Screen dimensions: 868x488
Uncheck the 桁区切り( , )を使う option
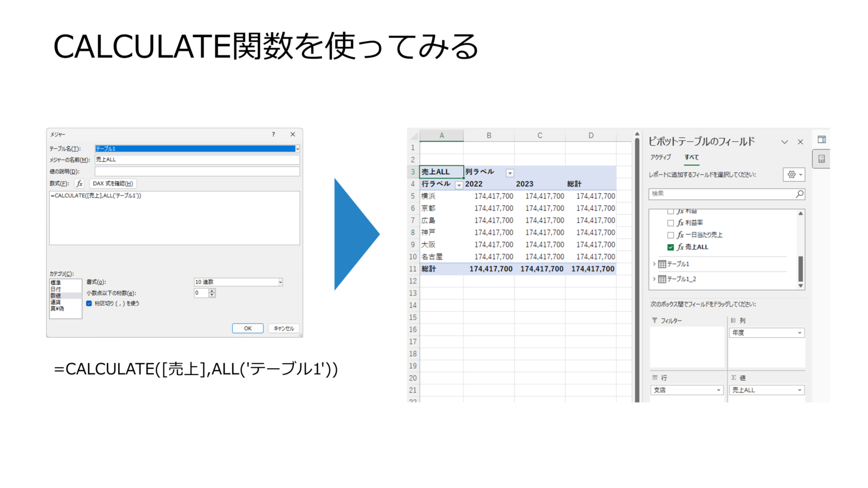click(88, 303)
